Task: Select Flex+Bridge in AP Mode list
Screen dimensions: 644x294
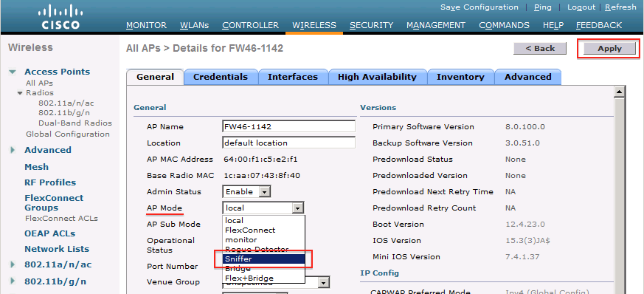Action: (263, 278)
